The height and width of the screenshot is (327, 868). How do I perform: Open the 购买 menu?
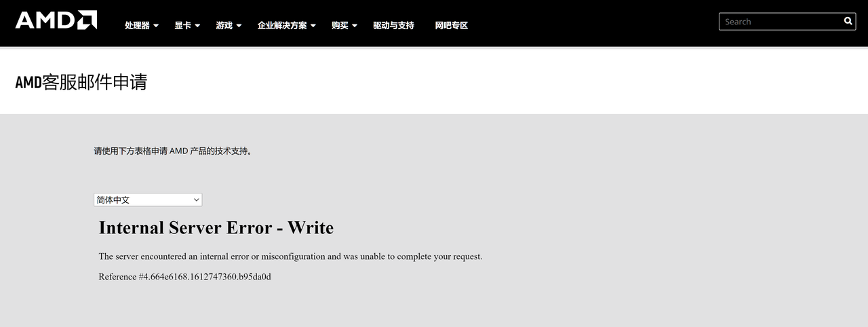[340, 25]
